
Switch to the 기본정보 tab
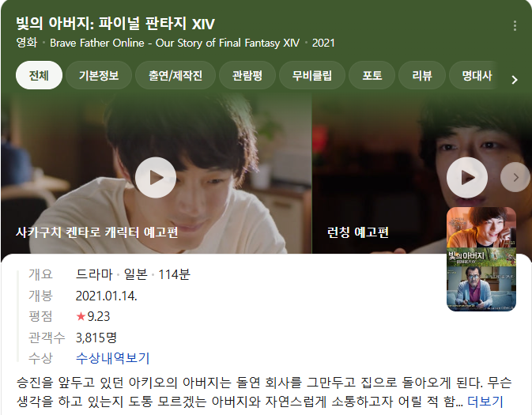click(99, 75)
